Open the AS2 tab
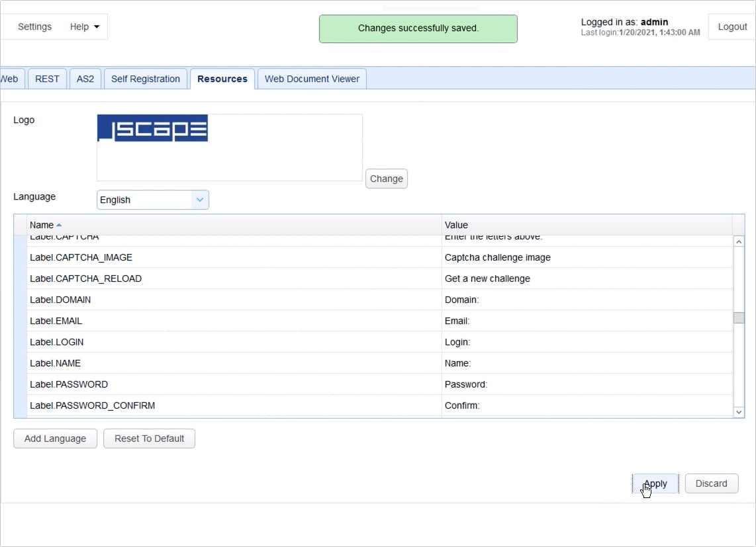This screenshot has height=547, width=756. point(85,78)
